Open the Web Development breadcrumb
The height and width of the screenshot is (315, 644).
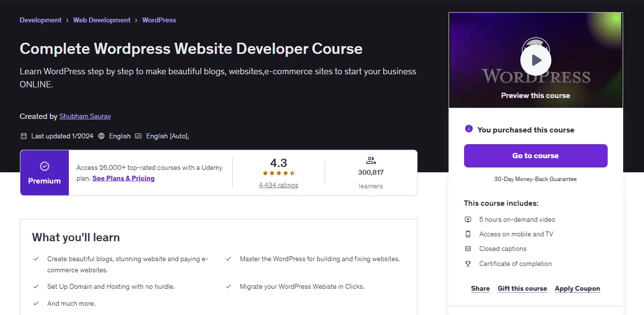tap(102, 20)
